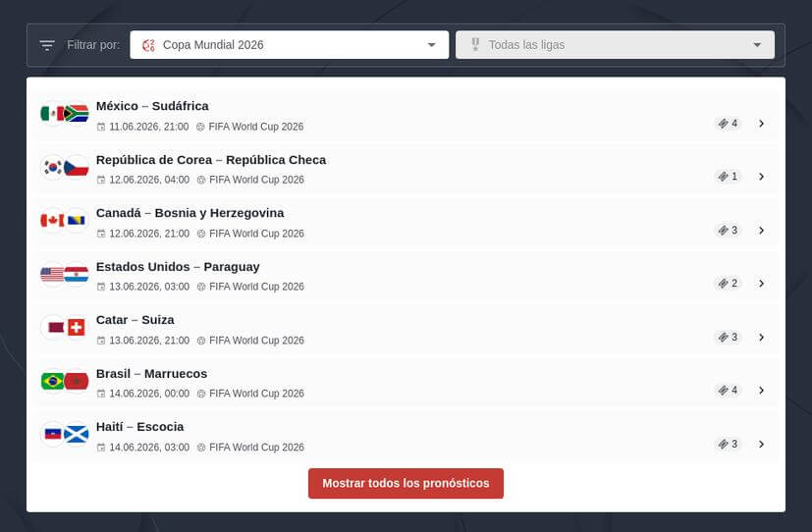This screenshot has width=812, height=532.
Task: Click the Scotland flag icon
Action: coord(77,434)
